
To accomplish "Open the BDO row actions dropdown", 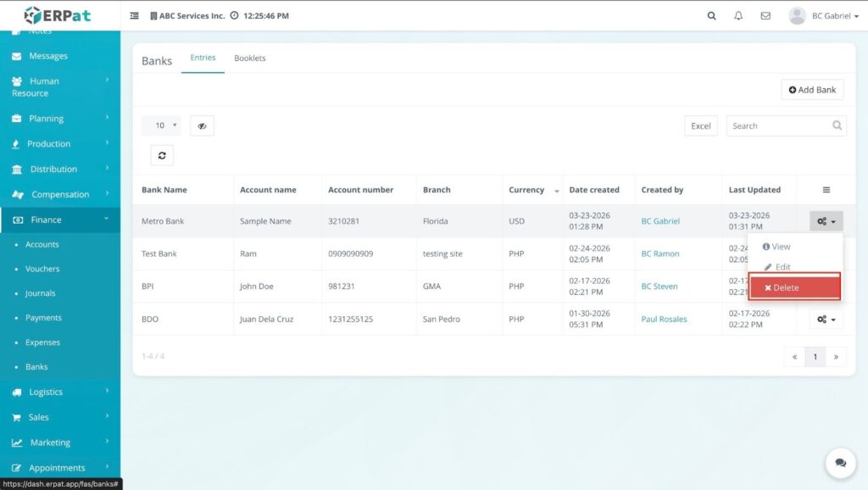I will coord(826,320).
